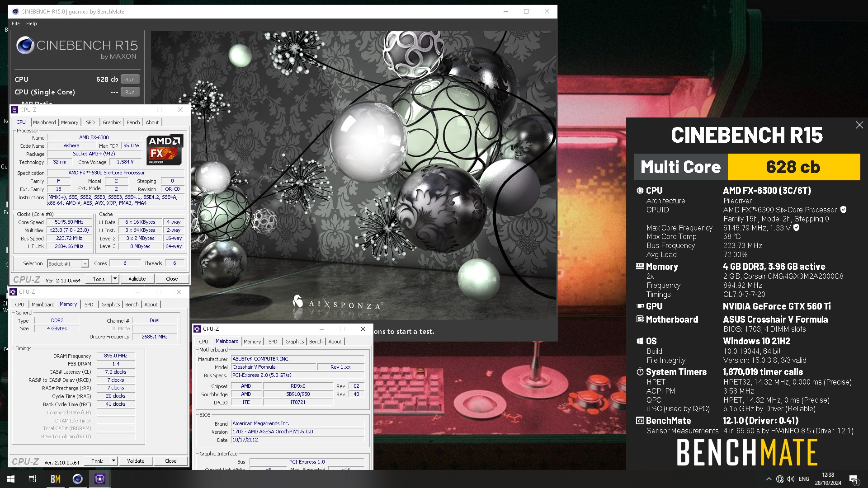
Task: Click Cinebench R15 logo sphere
Action: click(25, 46)
